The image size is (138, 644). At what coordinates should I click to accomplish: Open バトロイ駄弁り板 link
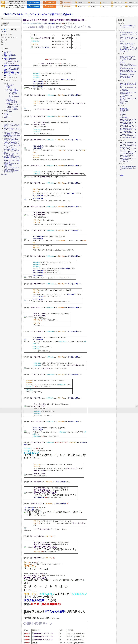[x=11, y=89]
